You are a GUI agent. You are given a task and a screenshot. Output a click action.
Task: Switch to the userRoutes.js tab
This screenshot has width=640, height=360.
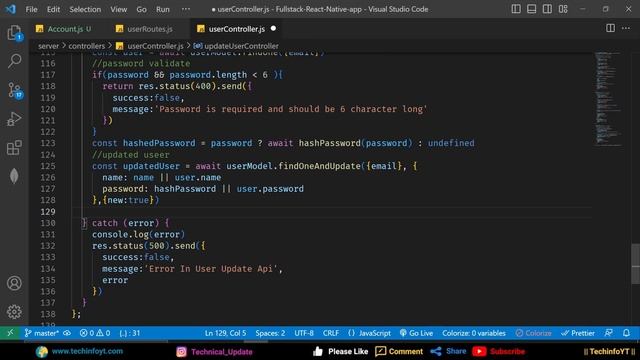click(144, 29)
